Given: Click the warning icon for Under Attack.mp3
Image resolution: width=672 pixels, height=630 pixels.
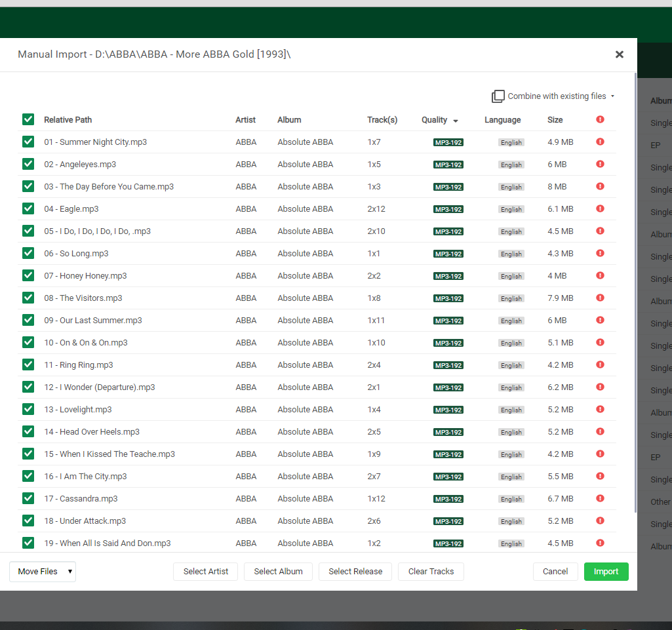Looking at the screenshot, I should tap(600, 521).
